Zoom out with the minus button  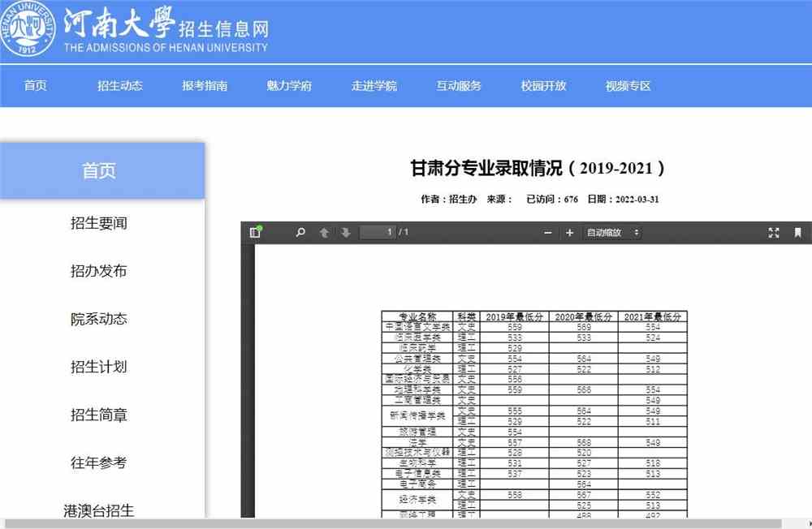coord(548,233)
